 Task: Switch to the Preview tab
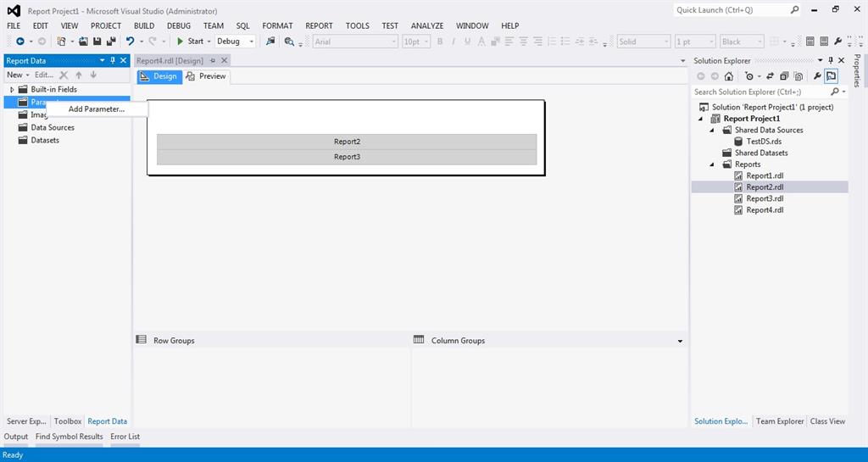click(207, 76)
